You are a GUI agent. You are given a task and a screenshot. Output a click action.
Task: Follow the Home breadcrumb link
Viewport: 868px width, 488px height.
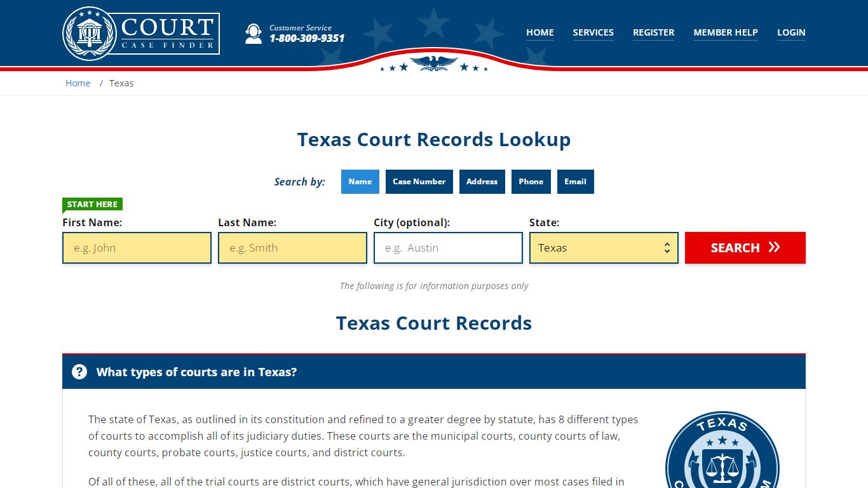78,83
